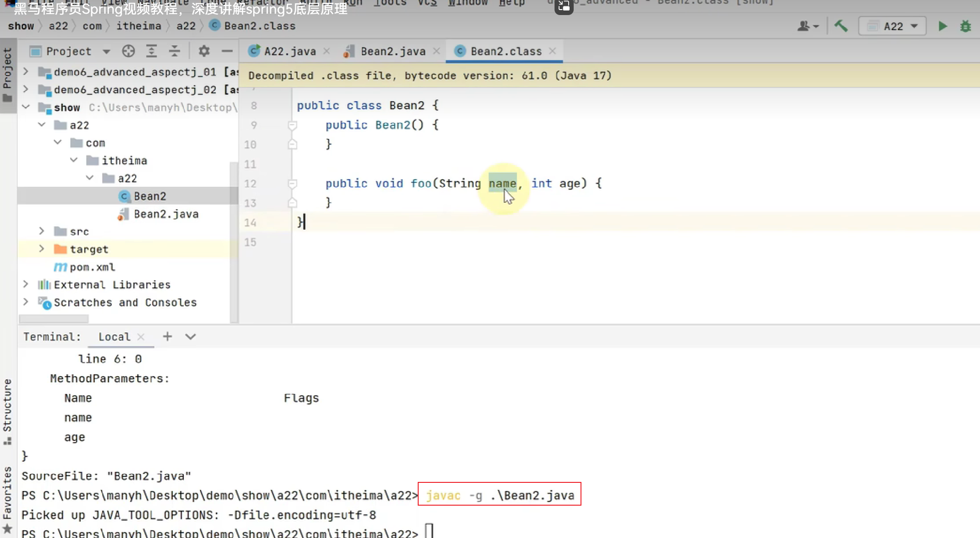Fold the foo method at line 12
Image resolution: width=980 pixels, height=538 pixels.
(x=292, y=183)
